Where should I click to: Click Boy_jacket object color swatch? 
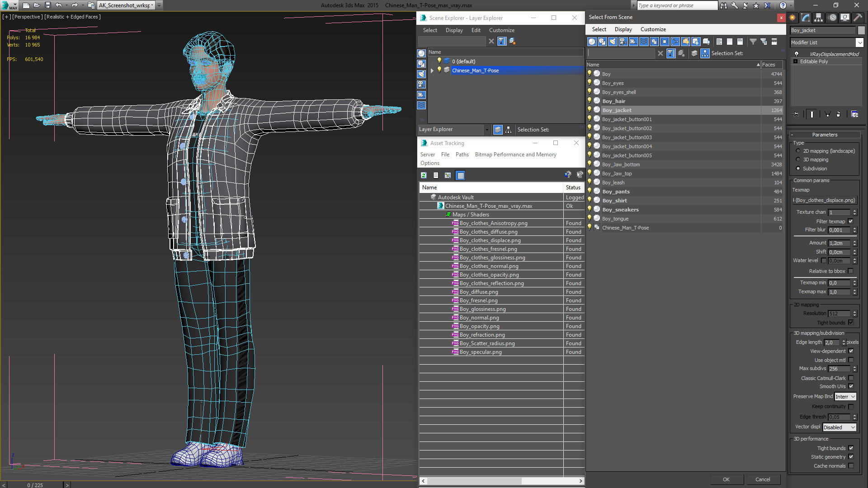[861, 30]
